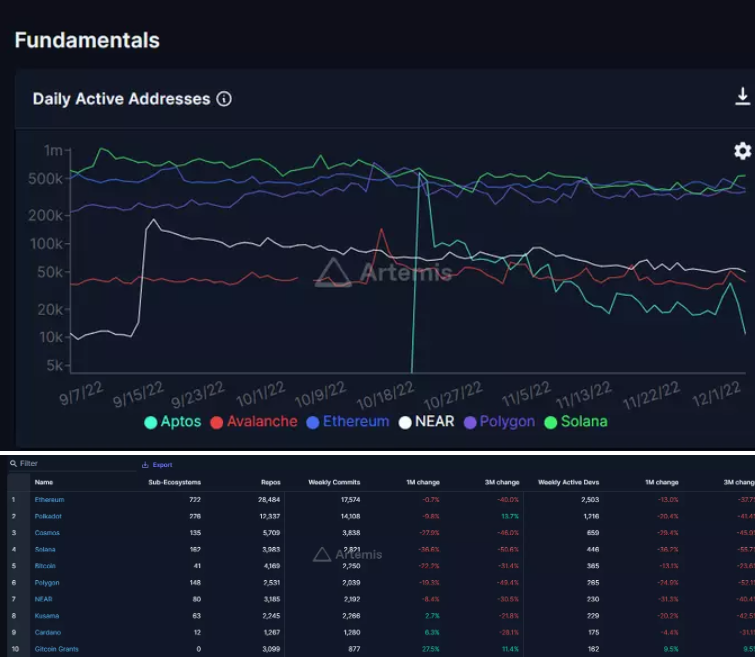
Task: Click Gitcoin Grants weekly commits value 877
Action: (x=354, y=649)
